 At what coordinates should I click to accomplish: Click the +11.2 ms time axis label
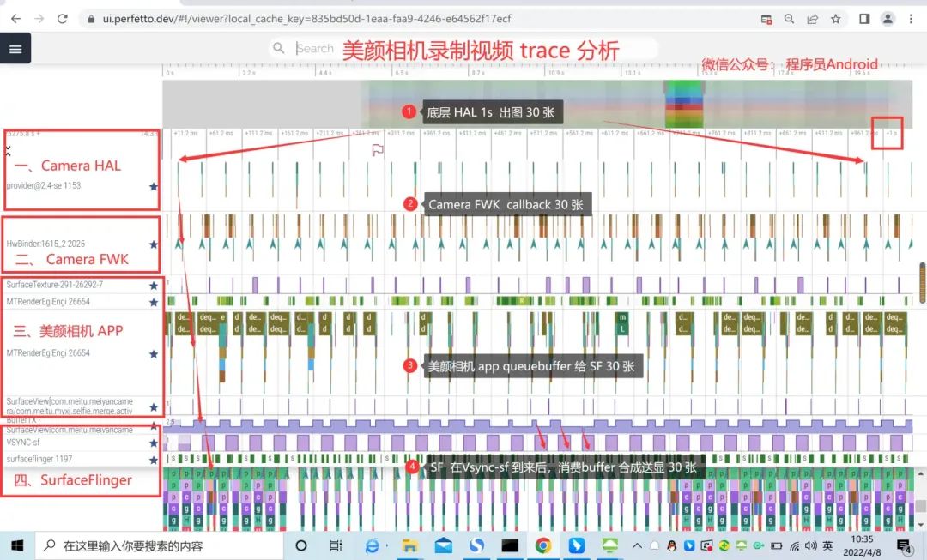185,134
